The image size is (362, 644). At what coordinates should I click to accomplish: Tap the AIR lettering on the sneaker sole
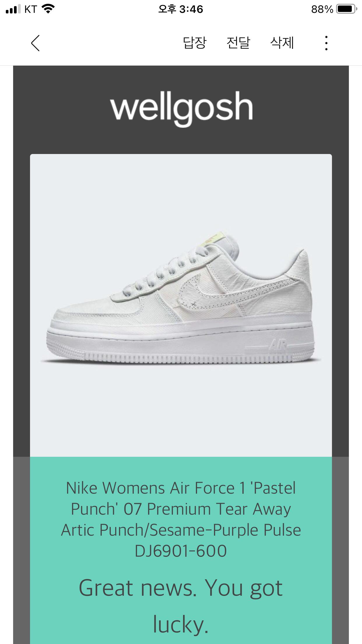[x=278, y=345]
